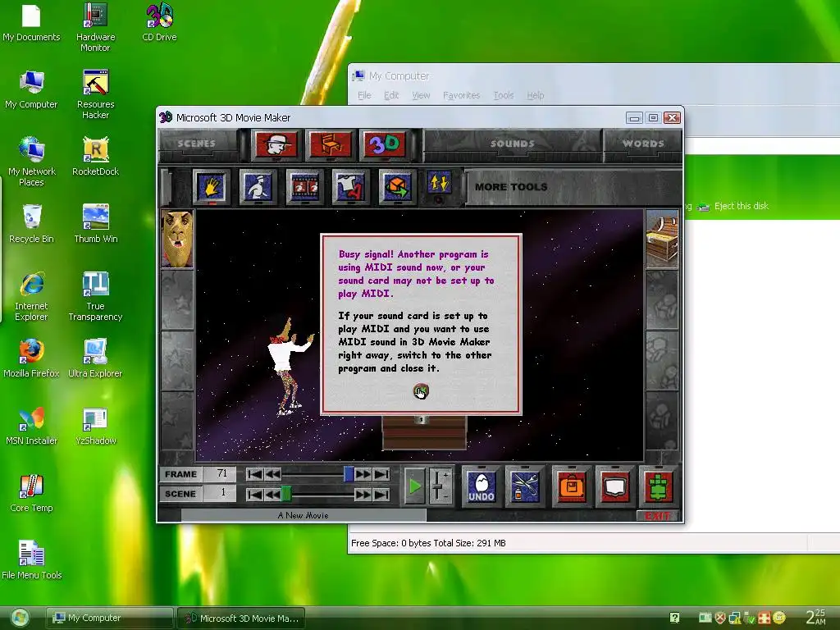The width and height of the screenshot is (840, 630).
Task: Open File menu in My Computer
Action: [x=364, y=95]
